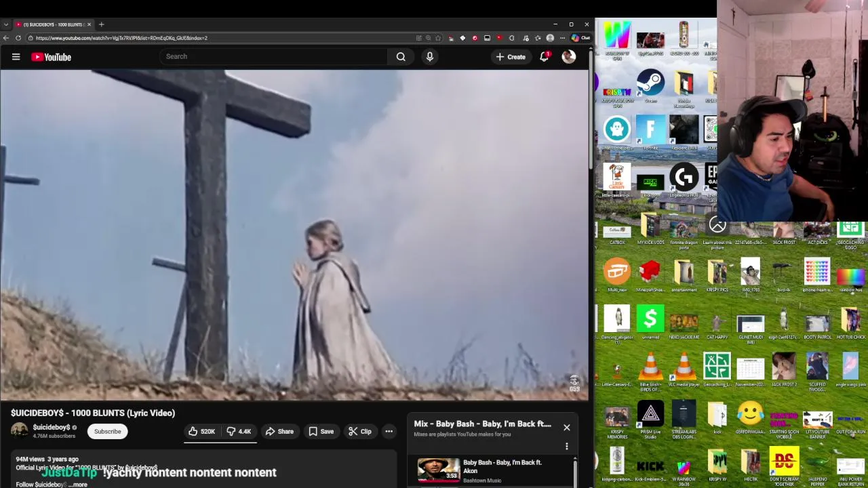Open the Multi_new orange desktop icon

point(616,275)
